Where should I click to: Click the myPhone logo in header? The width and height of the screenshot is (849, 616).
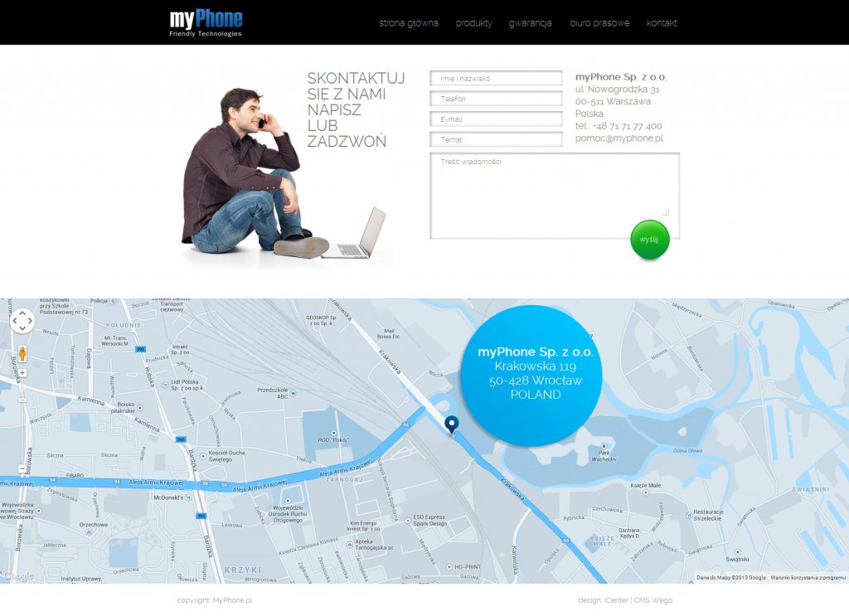(206, 22)
